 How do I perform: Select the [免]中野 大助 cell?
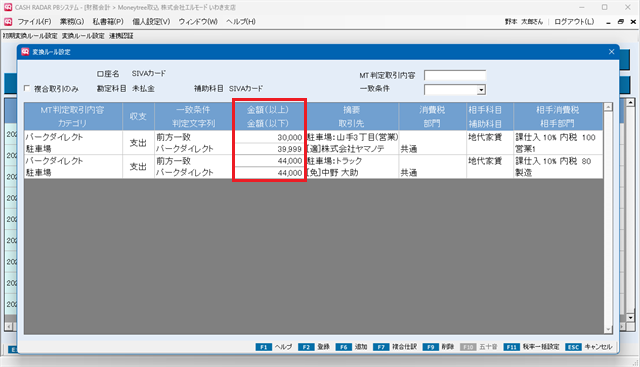(x=351, y=172)
